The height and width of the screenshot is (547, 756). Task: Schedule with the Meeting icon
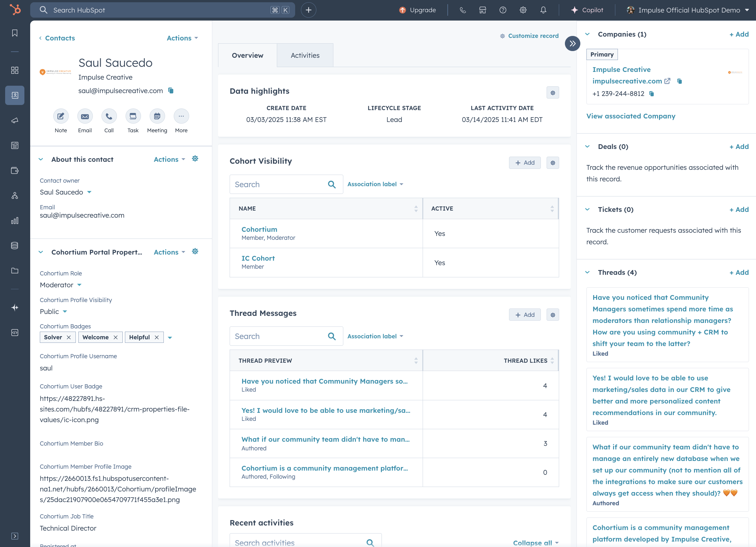click(157, 116)
